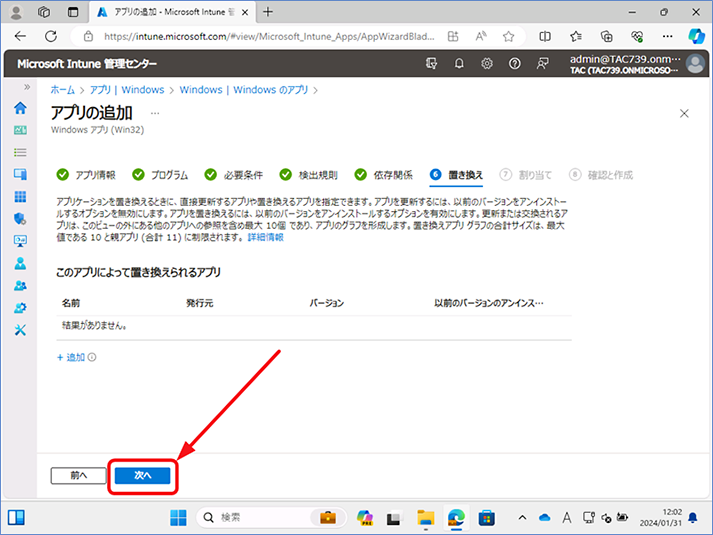Switch to 依存関係 step tab

coord(384,175)
